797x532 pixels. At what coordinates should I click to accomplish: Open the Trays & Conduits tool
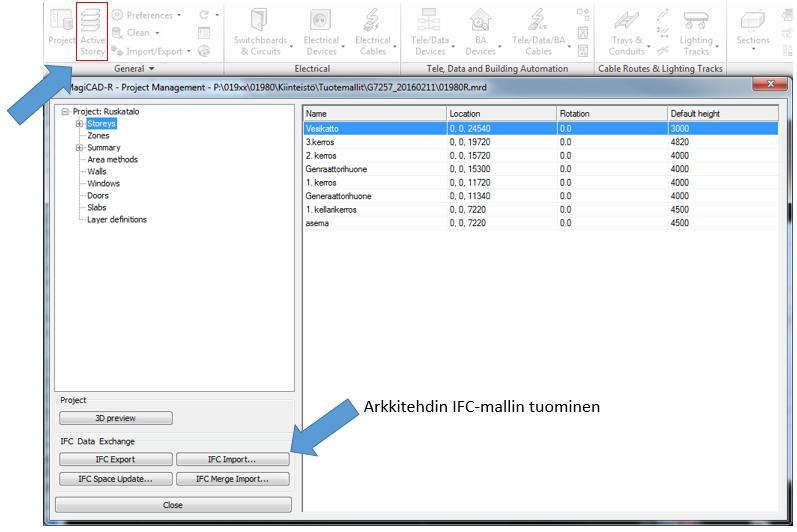point(627,32)
